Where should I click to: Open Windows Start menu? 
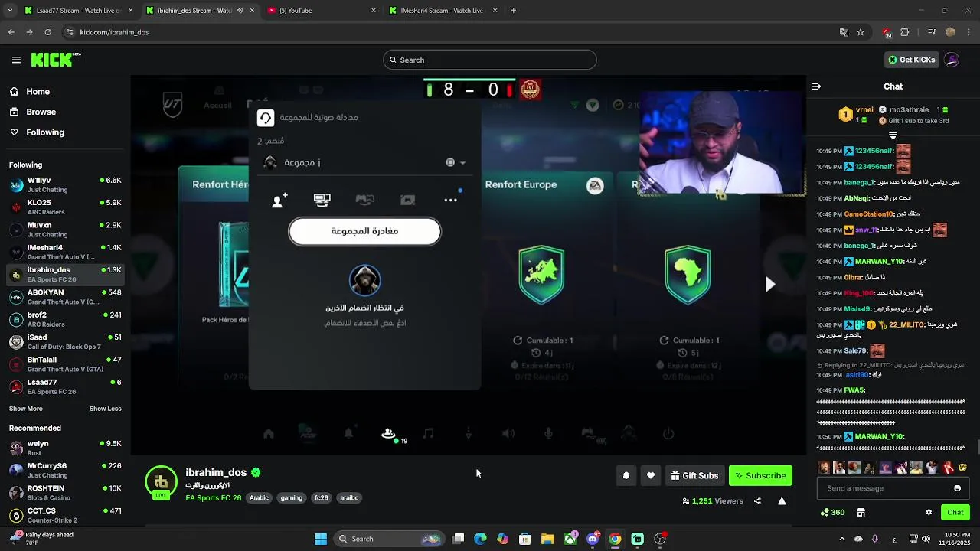321,539
